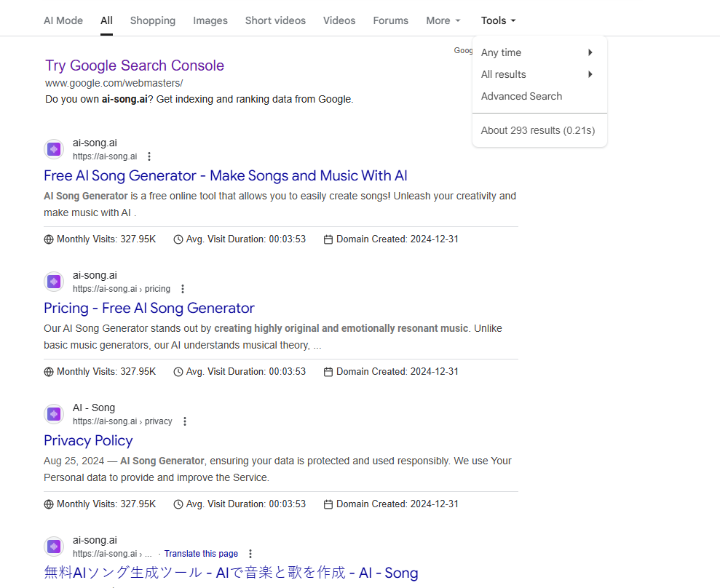
Task: Open three-dot menu beside the privacy URL
Action: click(x=185, y=421)
